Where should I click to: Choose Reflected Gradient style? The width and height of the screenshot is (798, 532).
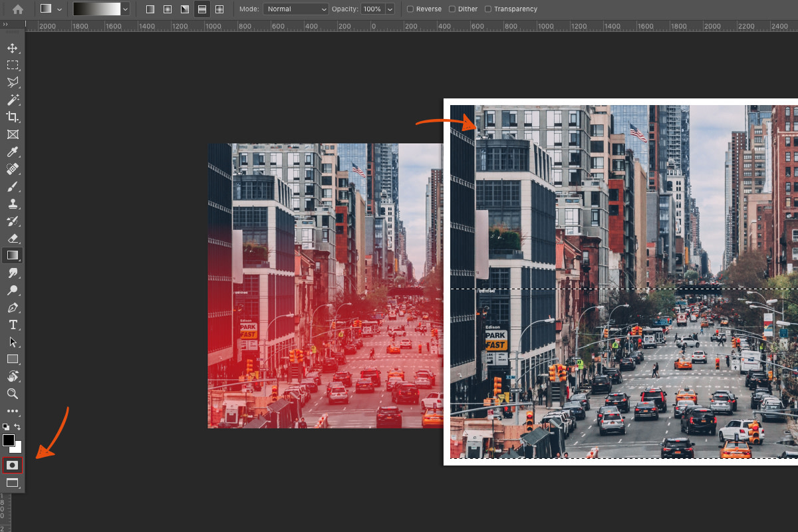[x=201, y=9]
